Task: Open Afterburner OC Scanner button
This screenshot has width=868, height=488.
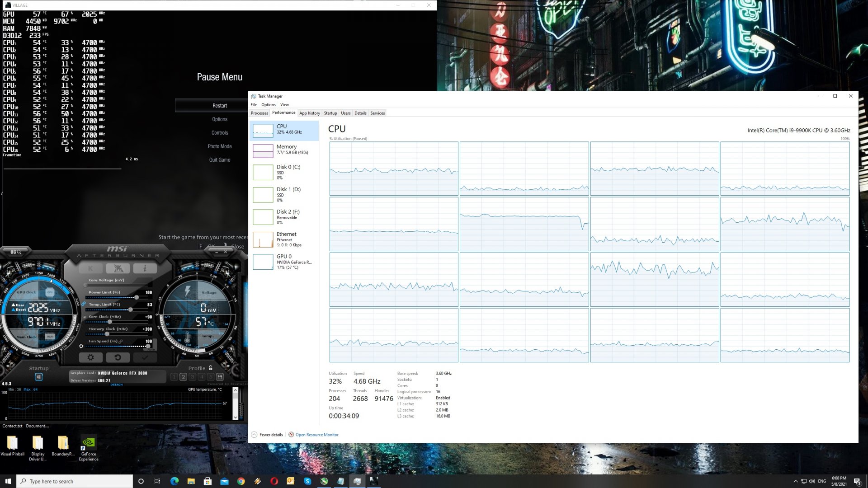Action: tap(15, 252)
